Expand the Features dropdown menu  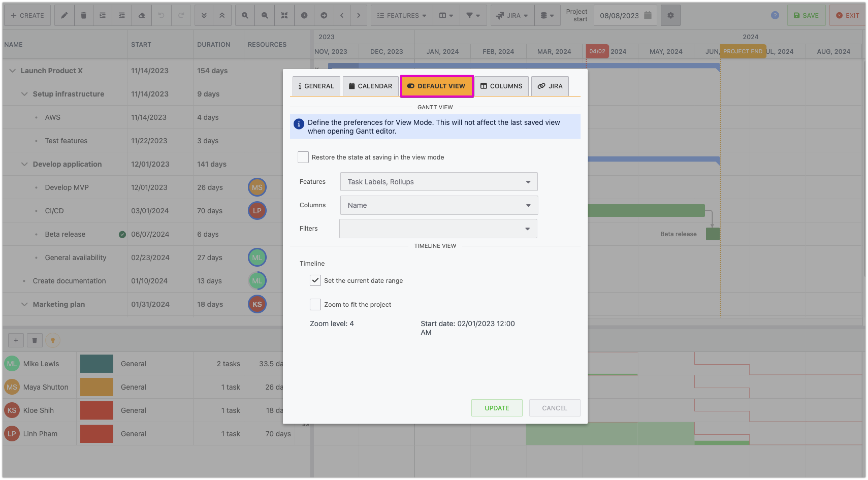pyautogui.click(x=528, y=182)
